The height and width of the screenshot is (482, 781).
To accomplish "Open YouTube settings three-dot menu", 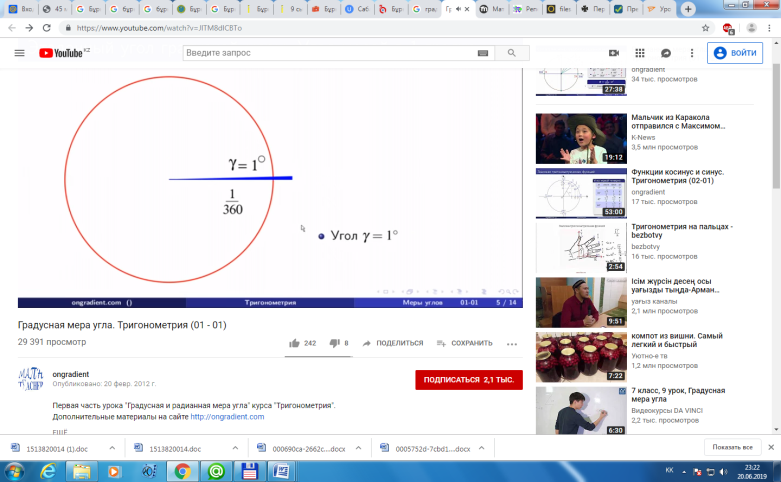I will [692, 53].
